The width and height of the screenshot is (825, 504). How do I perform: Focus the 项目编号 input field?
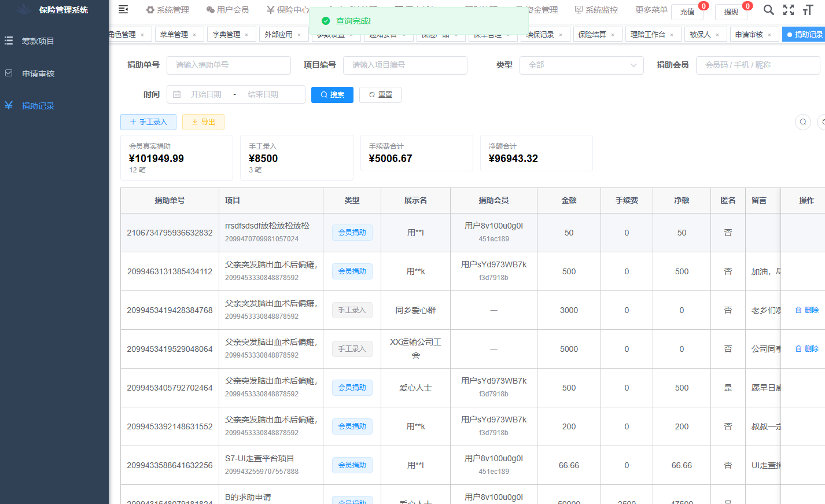(x=405, y=65)
